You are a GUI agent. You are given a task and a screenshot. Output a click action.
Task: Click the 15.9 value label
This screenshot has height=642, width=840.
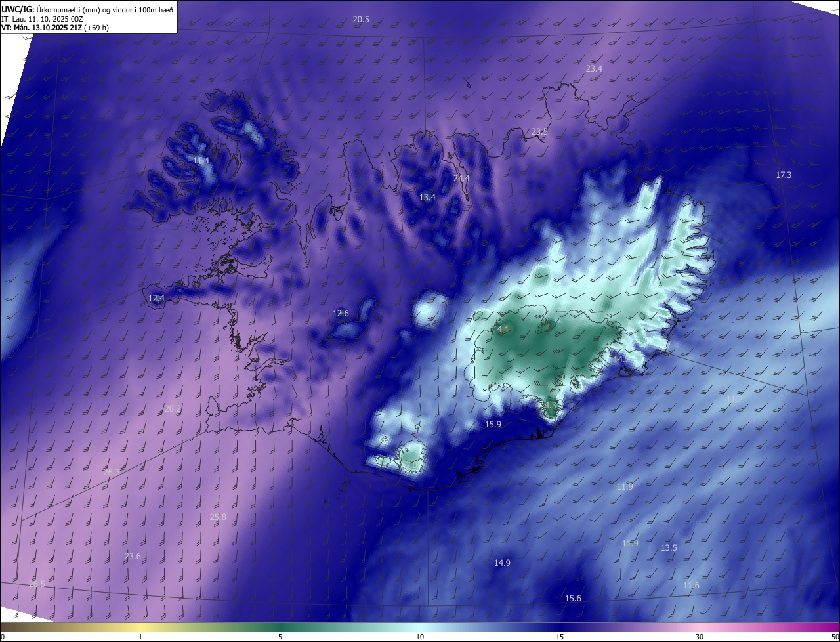tap(493, 425)
